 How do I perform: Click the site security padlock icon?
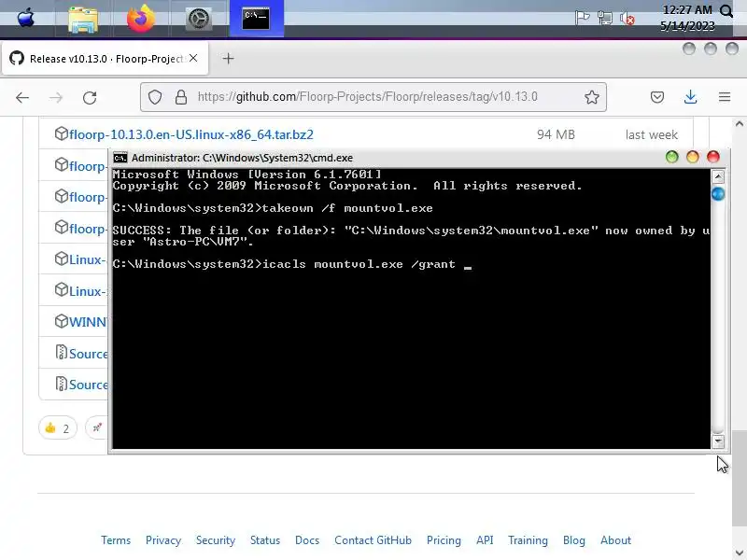181,97
